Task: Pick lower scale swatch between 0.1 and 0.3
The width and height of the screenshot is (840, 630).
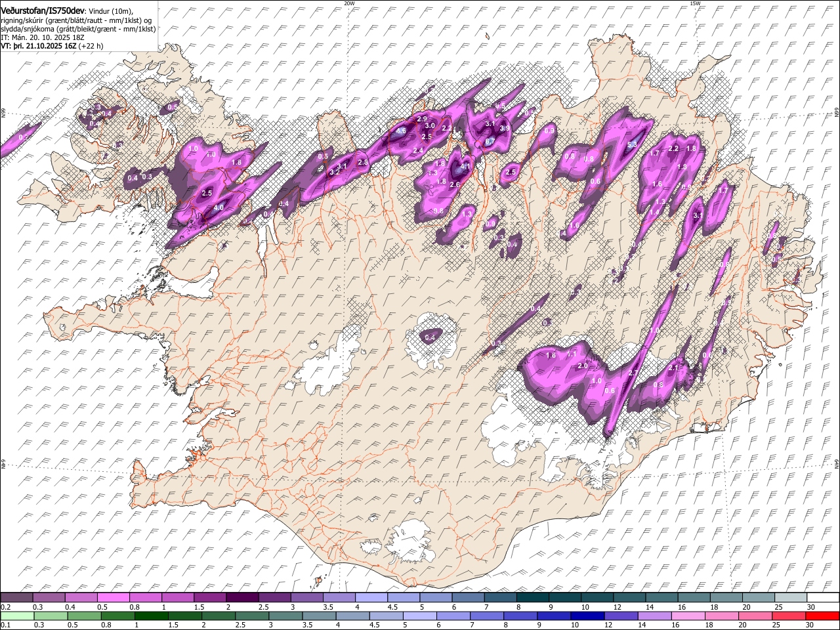Action: point(16,616)
